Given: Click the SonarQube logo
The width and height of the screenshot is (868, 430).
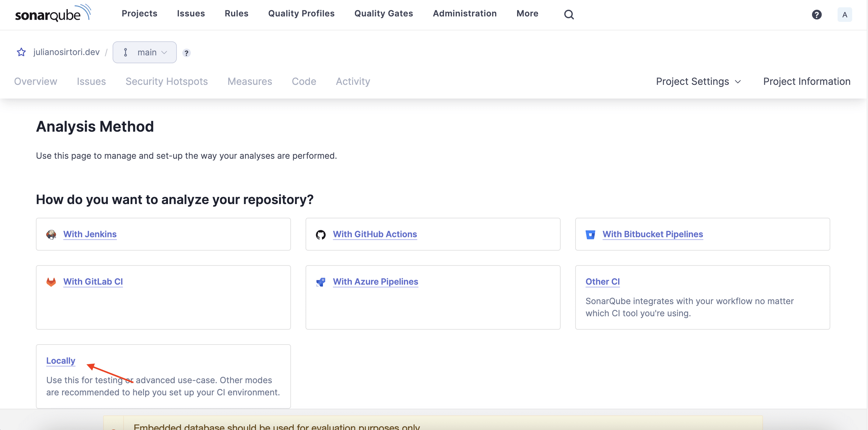Looking at the screenshot, I should point(53,13).
